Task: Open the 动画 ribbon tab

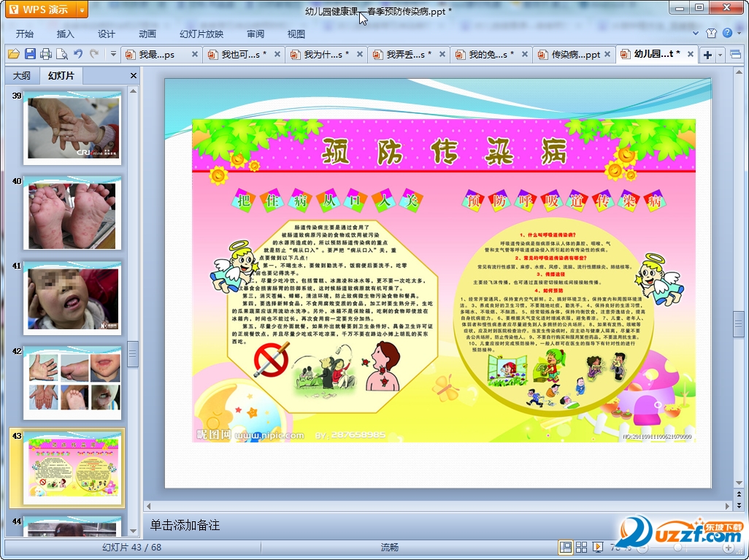Action: [147, 34]
